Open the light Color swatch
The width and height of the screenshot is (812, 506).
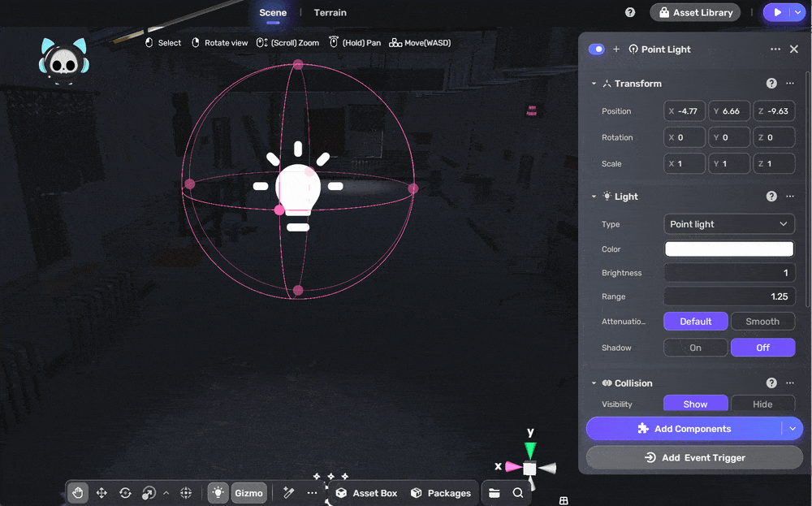point(728,249)
